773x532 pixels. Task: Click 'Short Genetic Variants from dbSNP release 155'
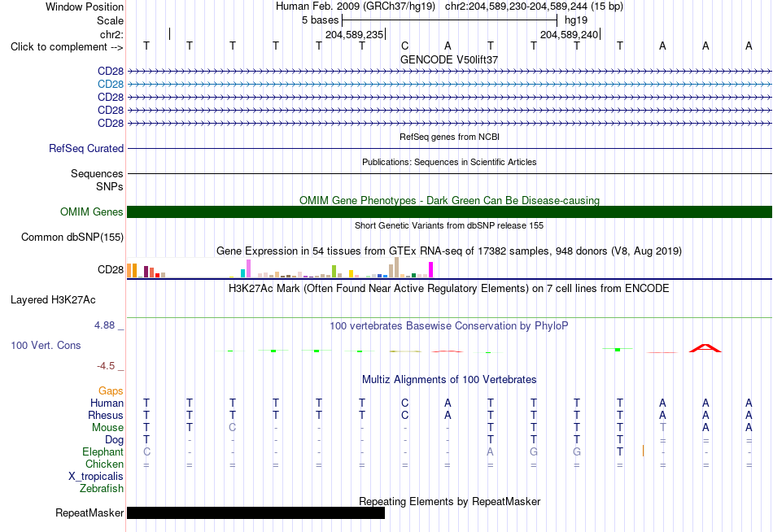[x=449, y=225]
